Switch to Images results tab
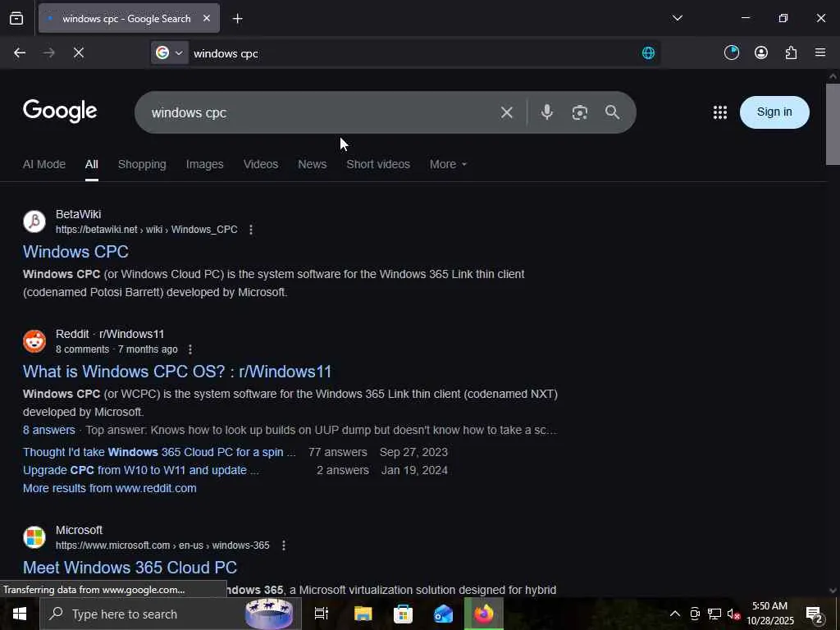Image resolution: width=840 pixels, height=630 pixels. click(x=204, y=164)
